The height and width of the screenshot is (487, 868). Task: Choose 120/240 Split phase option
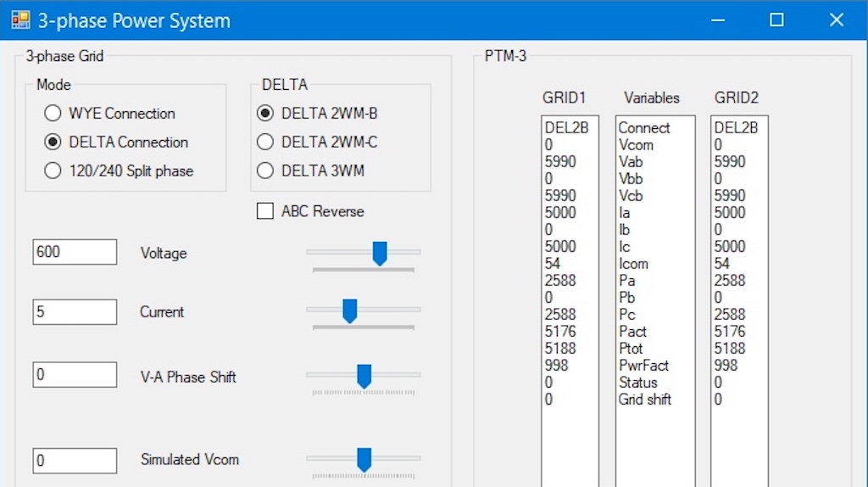tap(53, 171)
